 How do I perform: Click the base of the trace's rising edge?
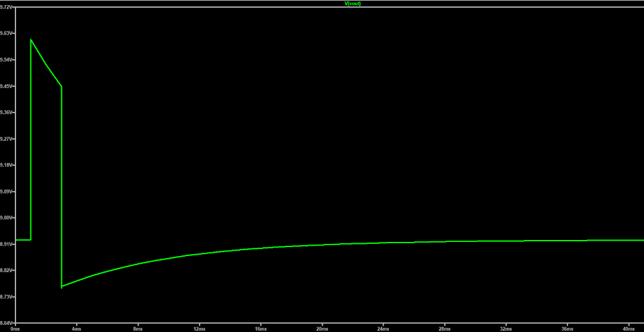[x=31, y=239]
